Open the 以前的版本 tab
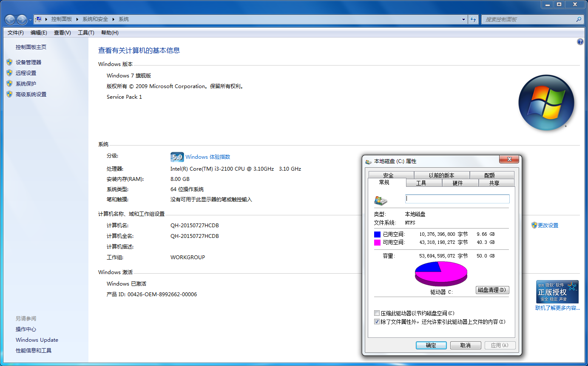This screenshot has width=588, height=366. pyautogui.click(x=441, y=175)
